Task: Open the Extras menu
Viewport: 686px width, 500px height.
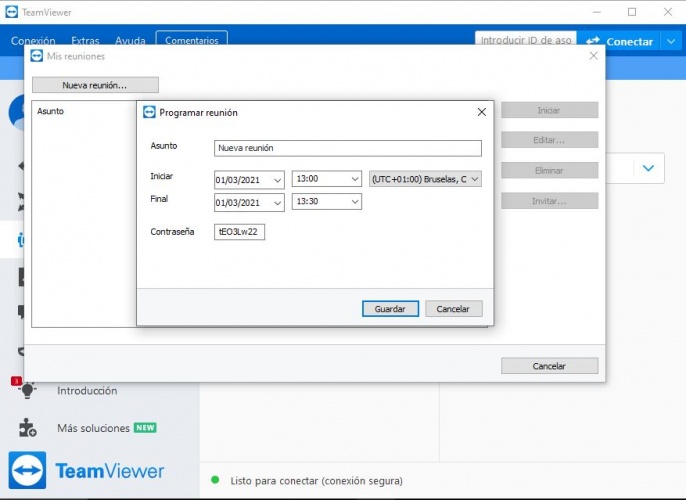Action: tap(85, 41)
